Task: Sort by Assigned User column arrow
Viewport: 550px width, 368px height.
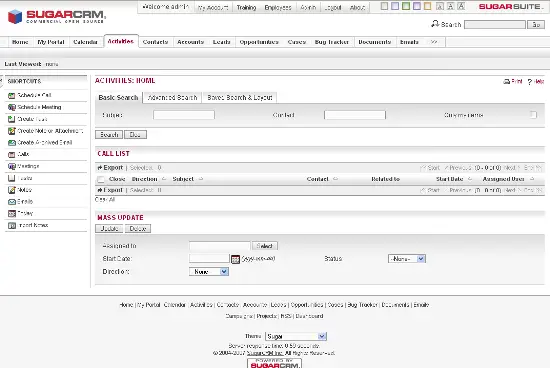Action: 532,179
